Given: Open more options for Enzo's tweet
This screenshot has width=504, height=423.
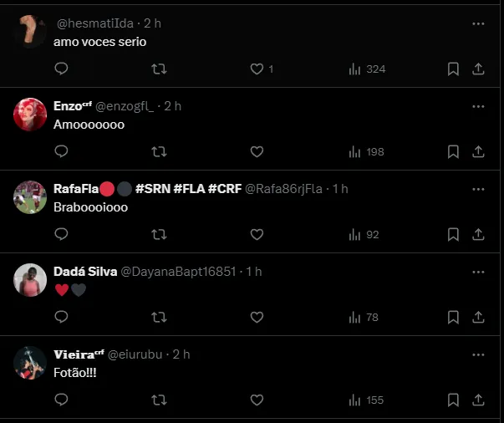Looking at the screenshot, I should pyautogui.click(x=478, y=106).
